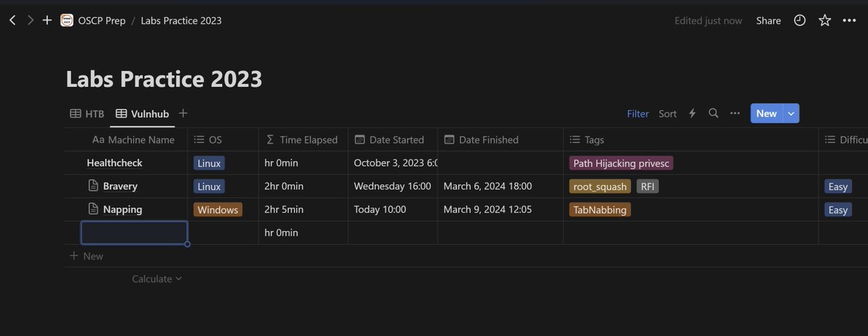Viewport: 868px width, 336px height.
Task: Open database view options ellipsis
Action: coord(735,113)
